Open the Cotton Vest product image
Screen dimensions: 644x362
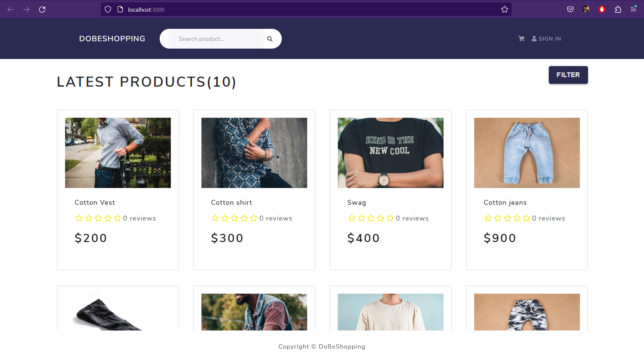point(118,153)
